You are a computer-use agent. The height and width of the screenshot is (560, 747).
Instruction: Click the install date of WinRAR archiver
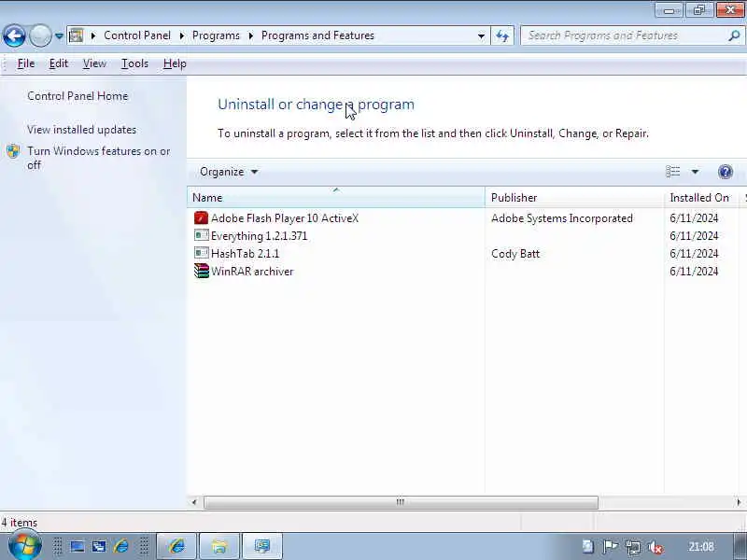click(694, 272)
